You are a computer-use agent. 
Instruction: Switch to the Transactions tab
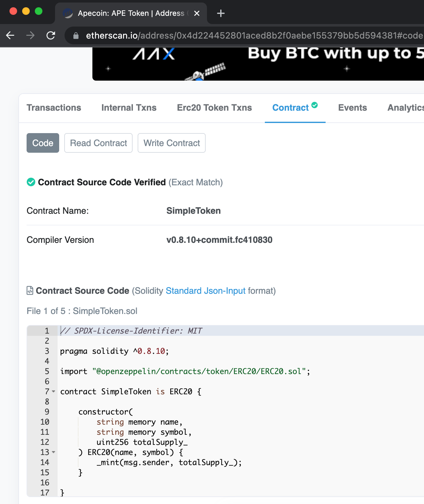54,108
